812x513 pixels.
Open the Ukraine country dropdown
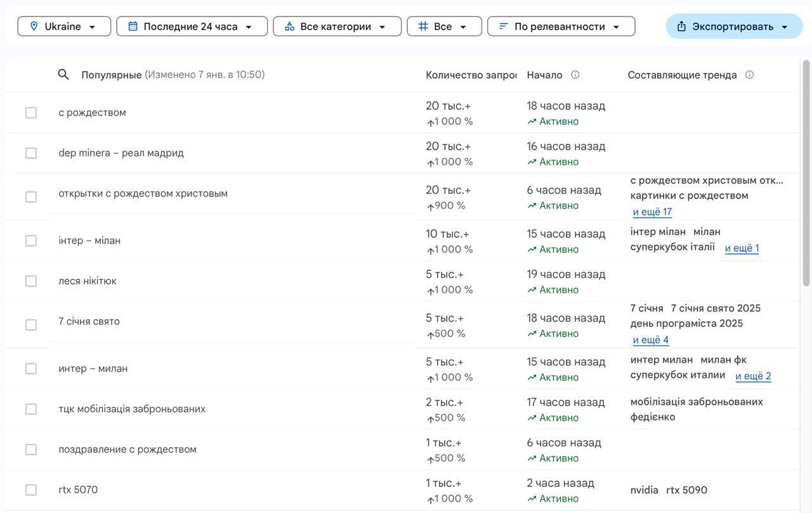(64, 27)
